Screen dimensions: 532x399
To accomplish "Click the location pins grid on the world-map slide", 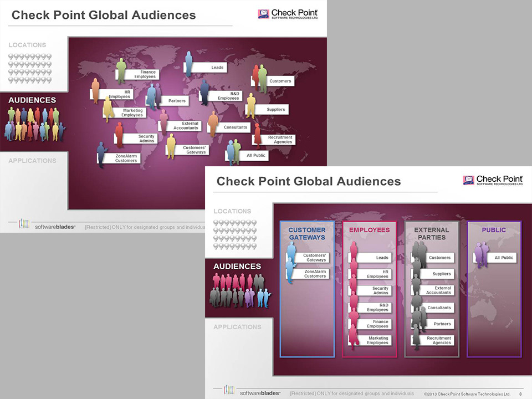I will 30,68.
